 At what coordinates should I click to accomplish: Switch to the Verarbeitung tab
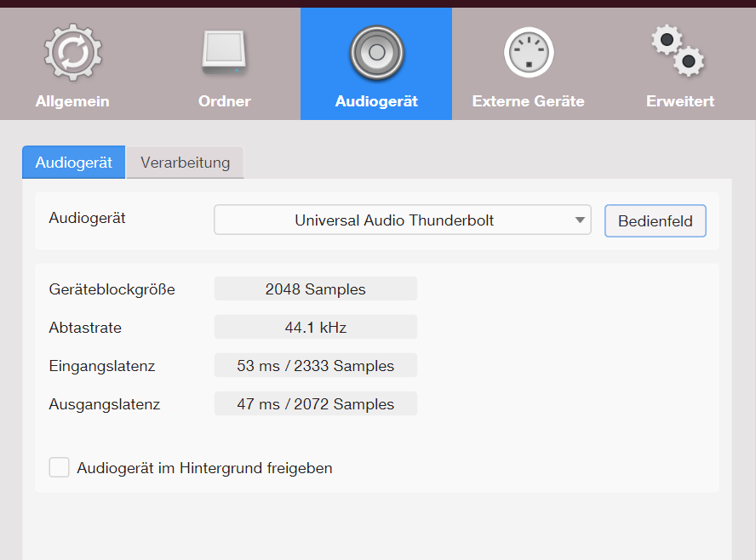pos(185,163)
